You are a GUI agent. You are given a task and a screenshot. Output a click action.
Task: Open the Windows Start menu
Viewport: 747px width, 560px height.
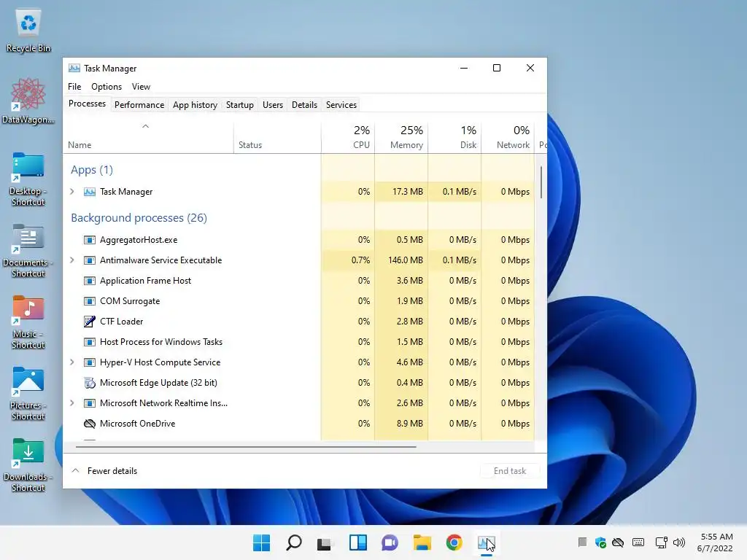(262, 542)
